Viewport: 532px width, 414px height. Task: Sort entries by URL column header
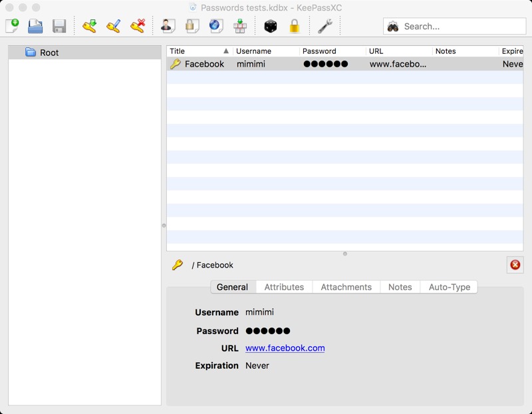click(x=399, y=51)
